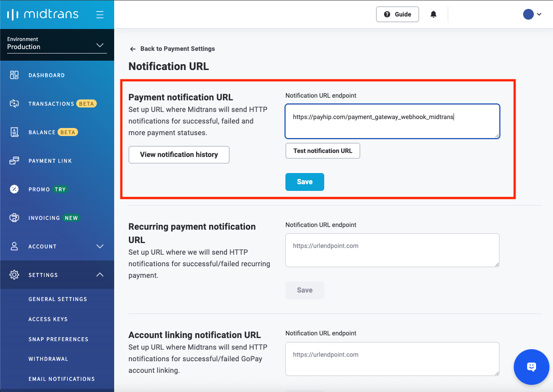Screen dimensions: 553x392
Task: Click the Invoicing printer icon
Action: (x=14, y=218)
